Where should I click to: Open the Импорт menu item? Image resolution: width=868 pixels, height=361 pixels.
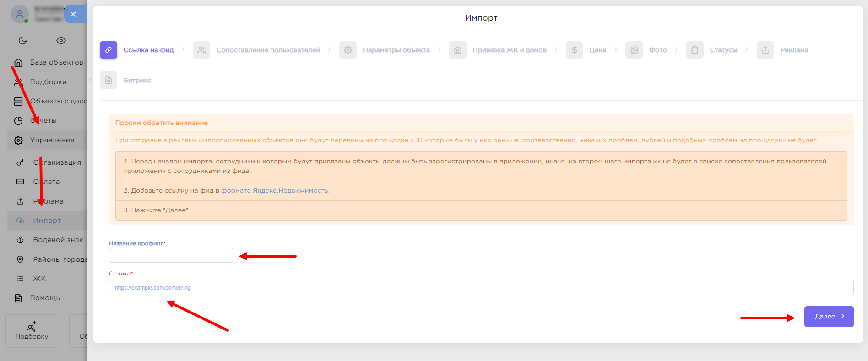[47, 221]
